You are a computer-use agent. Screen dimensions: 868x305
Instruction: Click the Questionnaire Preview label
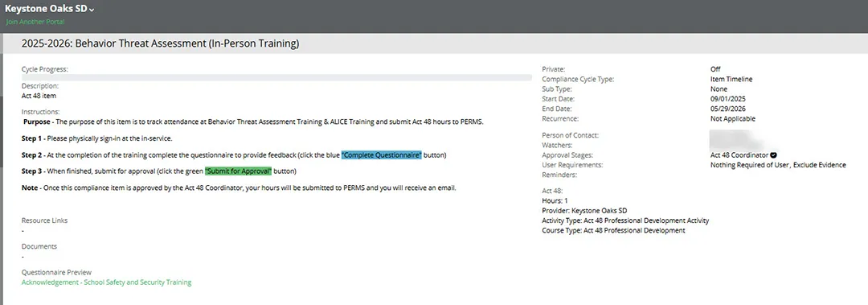[x=56, y=272]
